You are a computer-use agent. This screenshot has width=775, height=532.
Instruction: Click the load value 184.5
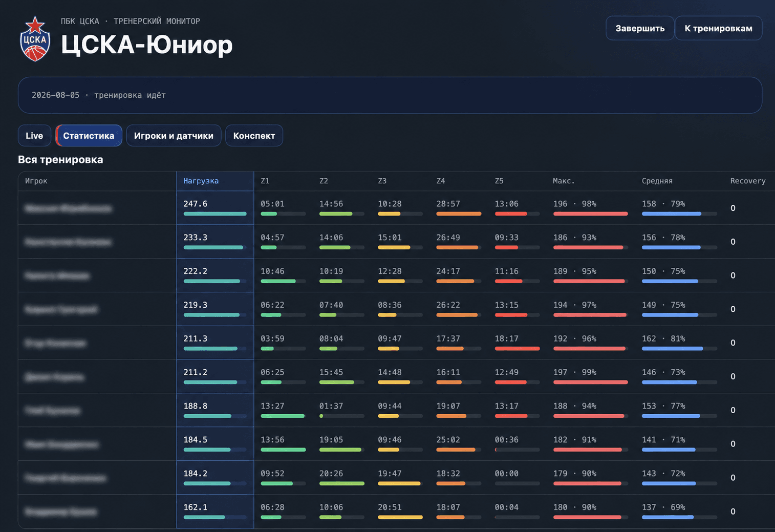click(x=196, y=440)
